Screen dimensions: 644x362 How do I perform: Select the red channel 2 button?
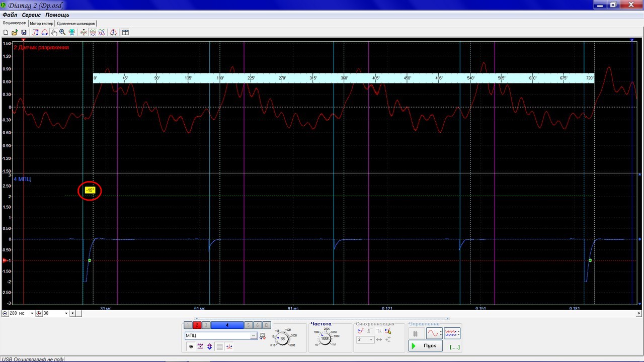pyautogui.click(x=197, y=325)
